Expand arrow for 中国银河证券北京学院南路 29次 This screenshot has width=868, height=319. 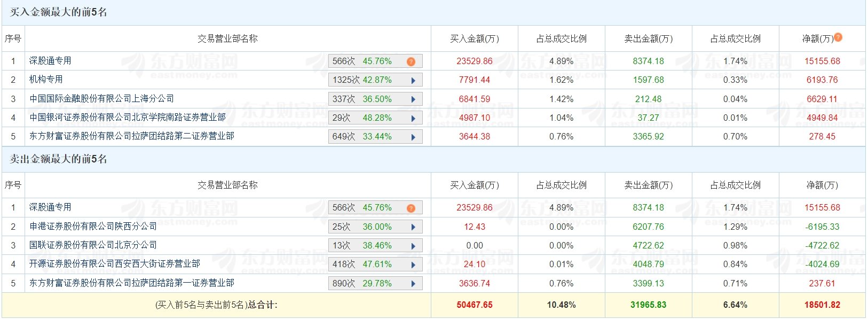pos(413,118)
